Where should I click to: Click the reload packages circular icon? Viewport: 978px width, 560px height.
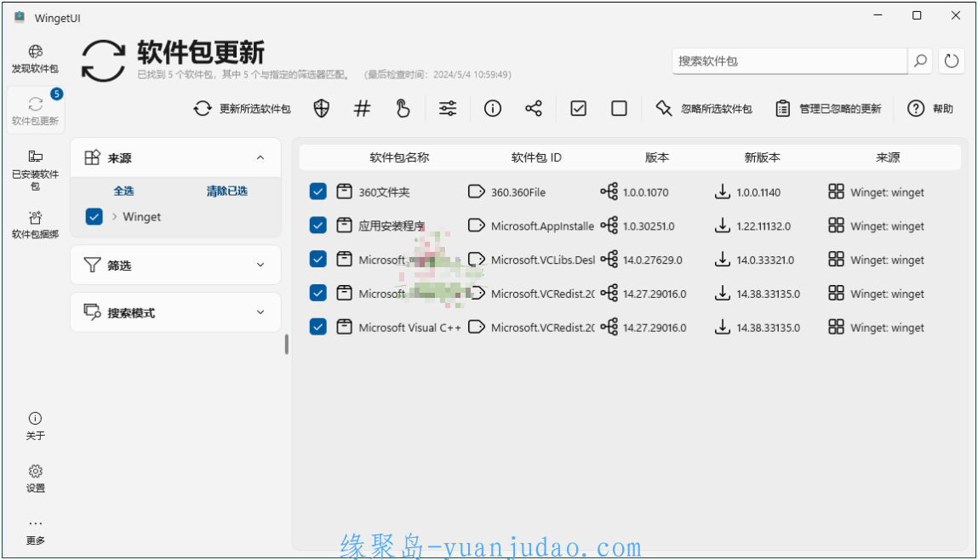click(951, 61)
